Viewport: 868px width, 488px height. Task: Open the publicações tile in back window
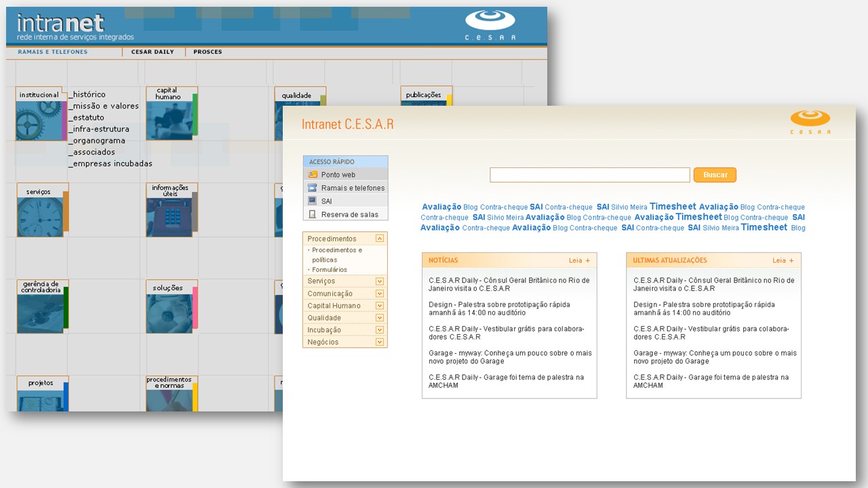pyautogui.click(x=425, y=96)
